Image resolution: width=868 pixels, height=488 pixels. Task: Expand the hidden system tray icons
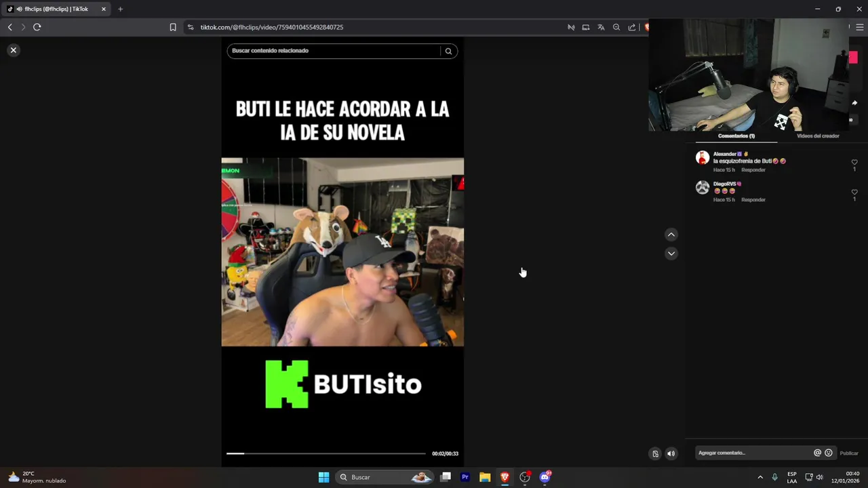[760, 477]
